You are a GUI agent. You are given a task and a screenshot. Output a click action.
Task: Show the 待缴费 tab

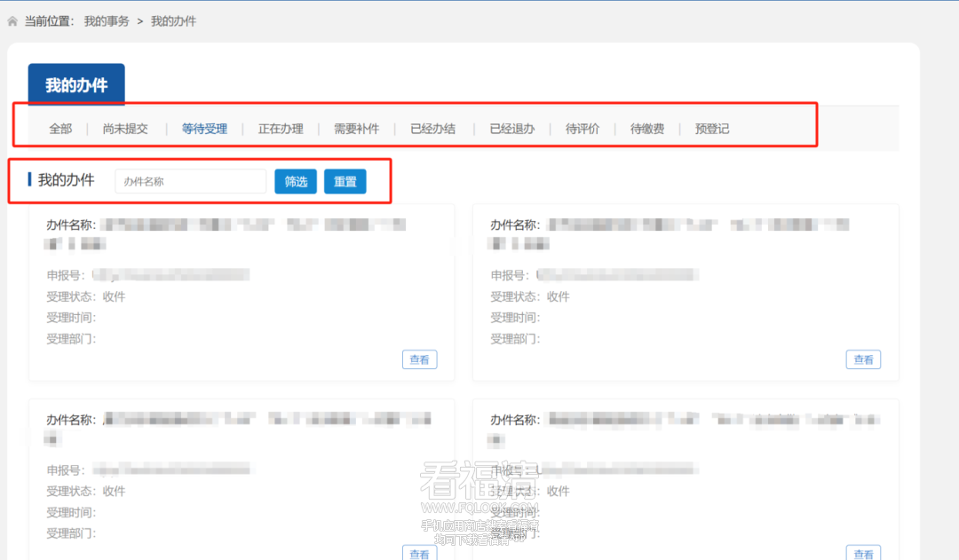click(647, 129)
